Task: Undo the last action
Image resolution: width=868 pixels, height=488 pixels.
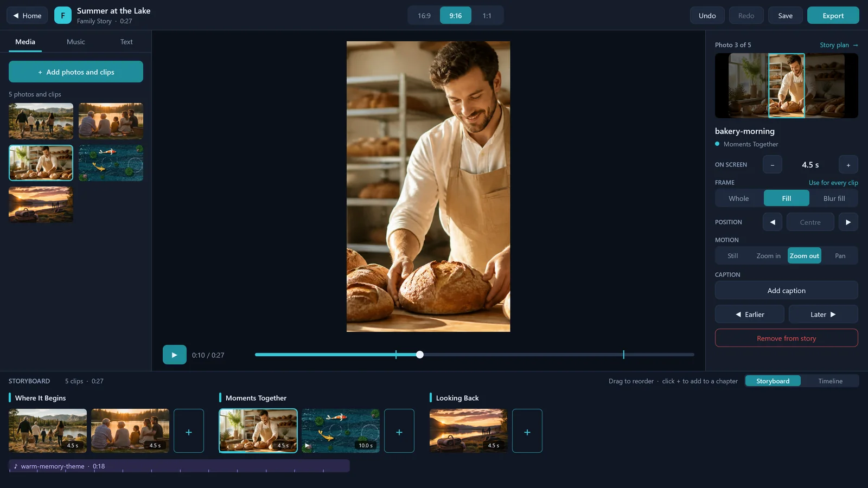Action: (707, 15)
